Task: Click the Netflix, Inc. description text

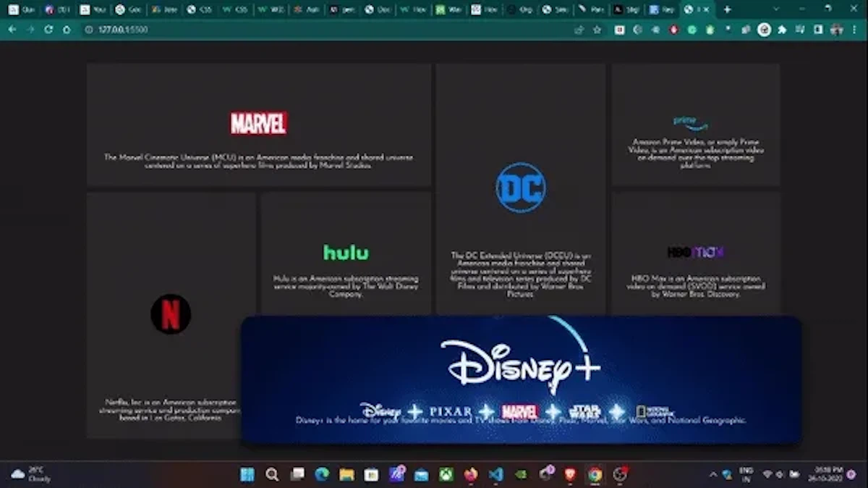Action: [171, 410]
